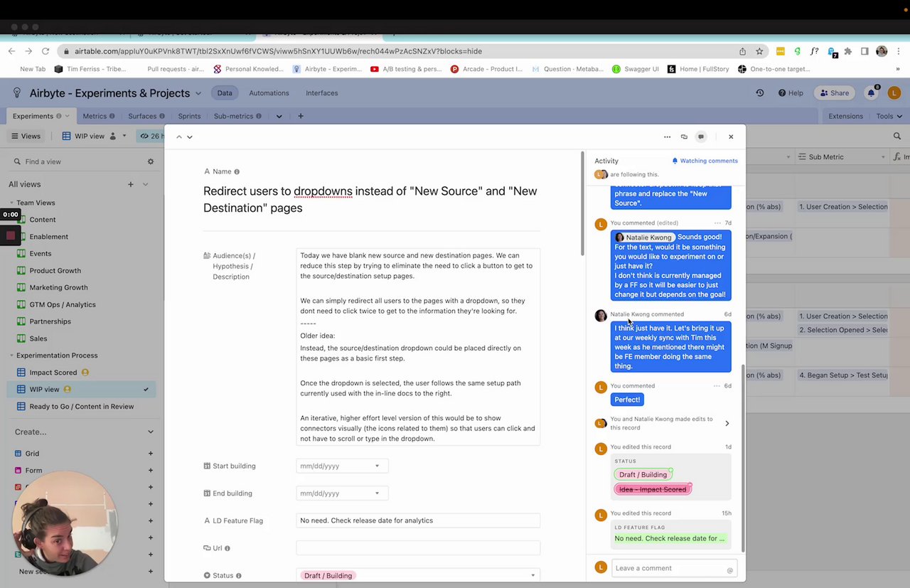This screenshot has height=588, width=910.
Task: Open the Marketing Growth view
Action: [x=59, y=288]
